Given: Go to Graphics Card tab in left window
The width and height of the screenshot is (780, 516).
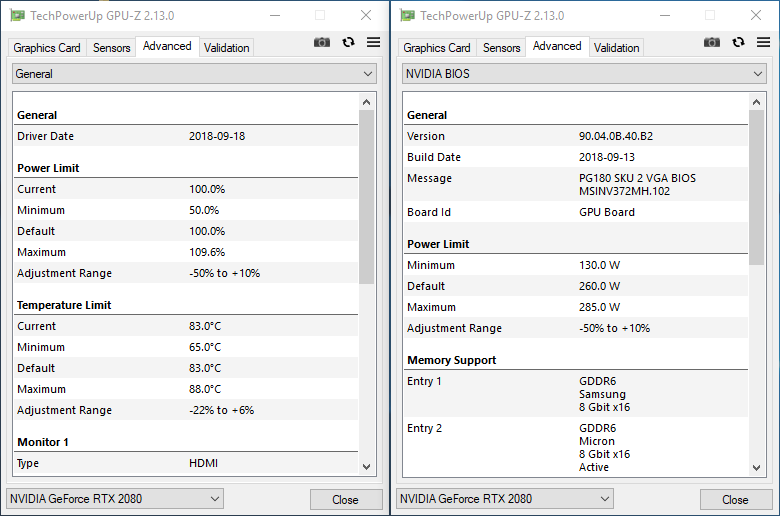Looking at the screenshot, I should [47, 47].
